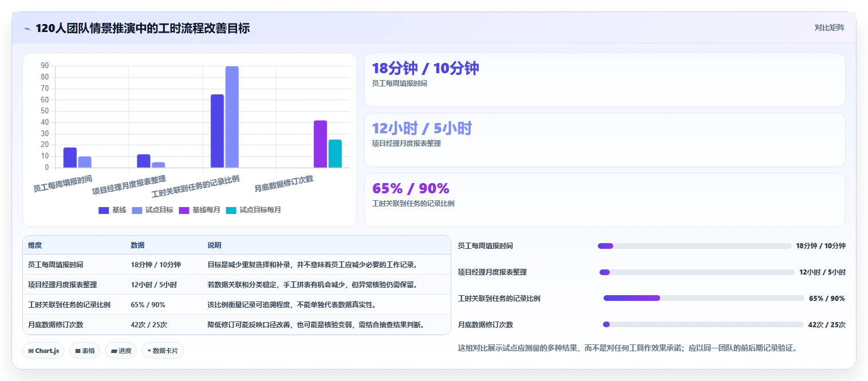The height and width of the screenshot is (381, 868).
Task: Click the table note starting 降低修订可能反映口径改善
Action: 316,324
